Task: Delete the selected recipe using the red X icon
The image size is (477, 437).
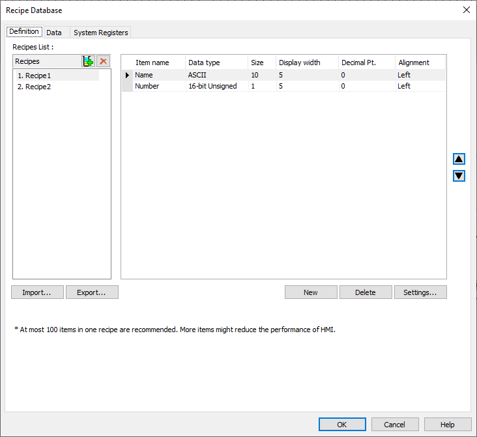Action: [x=103, y=61]
